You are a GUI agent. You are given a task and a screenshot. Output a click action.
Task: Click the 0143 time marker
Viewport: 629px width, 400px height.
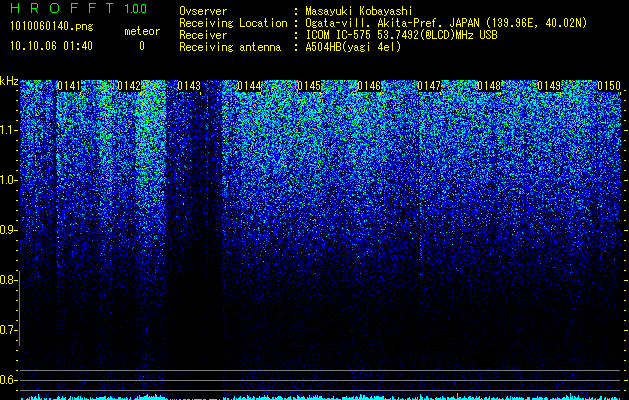click(x=189, y=86)
